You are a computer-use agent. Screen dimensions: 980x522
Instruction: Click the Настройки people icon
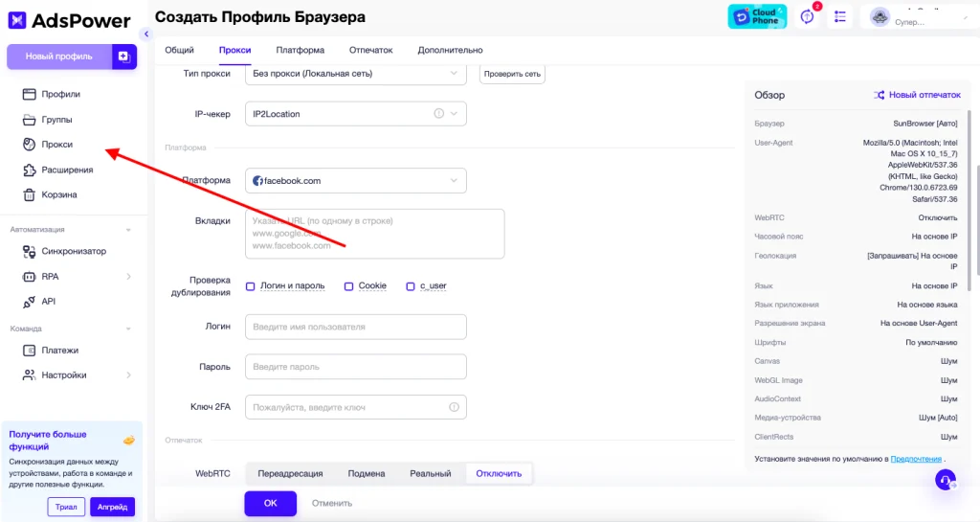tap(29, 375)
